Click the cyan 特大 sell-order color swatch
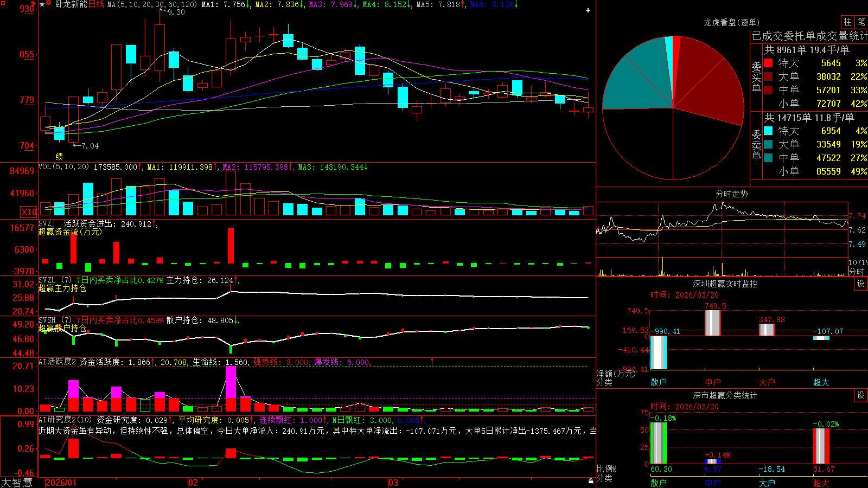The width and height of the screenshot is (868, 488). 768,131
